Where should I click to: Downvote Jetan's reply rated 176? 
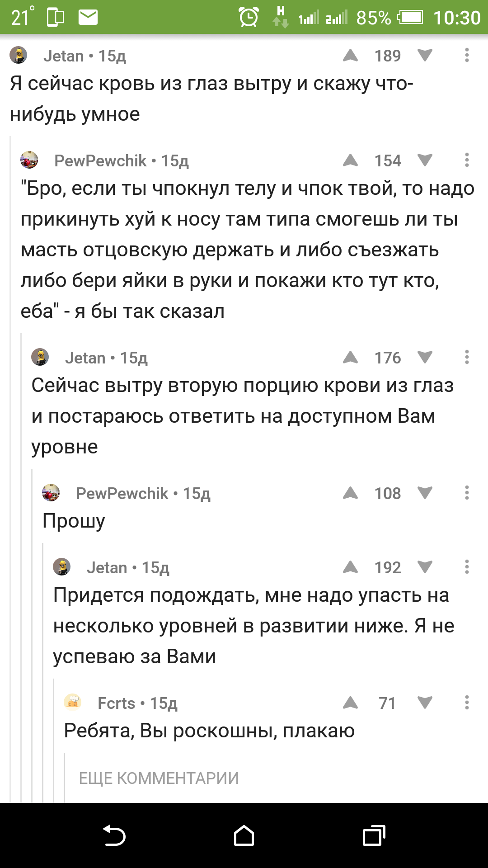(x=425, y=358)
